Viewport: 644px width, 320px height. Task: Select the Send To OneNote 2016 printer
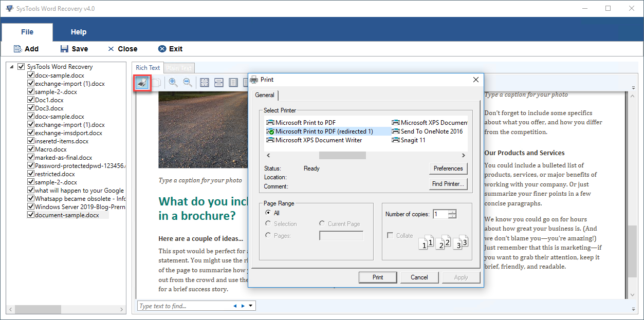pyautogui.click(x=427, y=131)
